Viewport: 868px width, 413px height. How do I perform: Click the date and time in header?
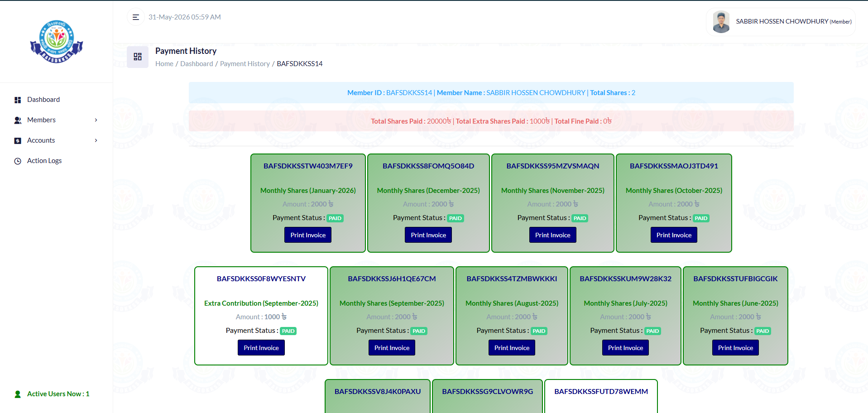(185, 17)
